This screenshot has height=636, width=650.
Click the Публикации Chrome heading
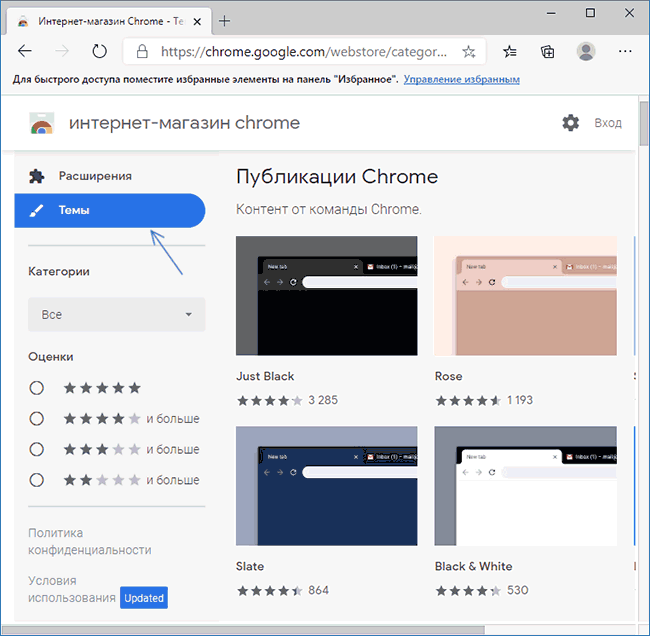[337, 177]
